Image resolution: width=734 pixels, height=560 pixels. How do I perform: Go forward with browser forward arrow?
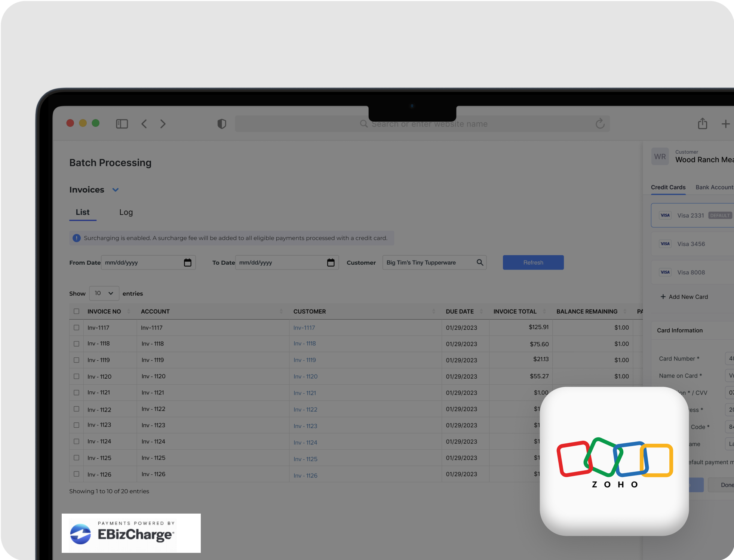point(163,124)
